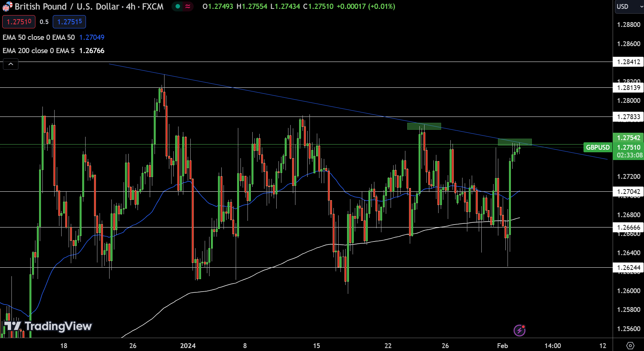Click the green market status dot
Image resolution: width=644 pixels, height=351 pixels.
click(x=178, y=6)
